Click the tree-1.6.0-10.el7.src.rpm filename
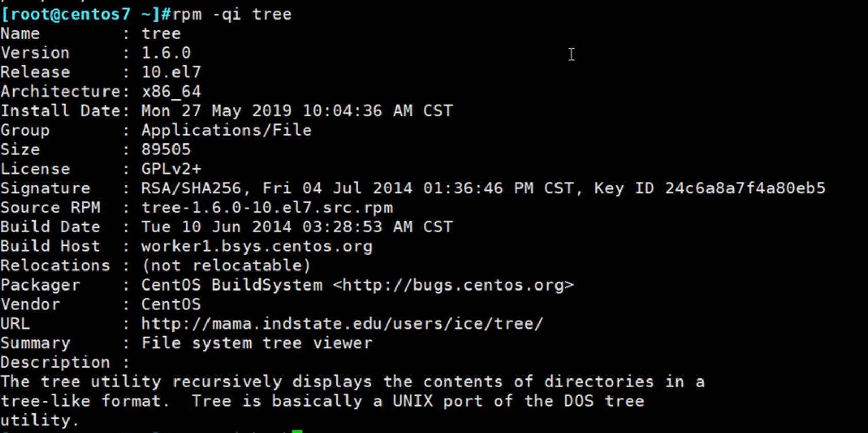The image size is (868, 433). tap(267, 208)
